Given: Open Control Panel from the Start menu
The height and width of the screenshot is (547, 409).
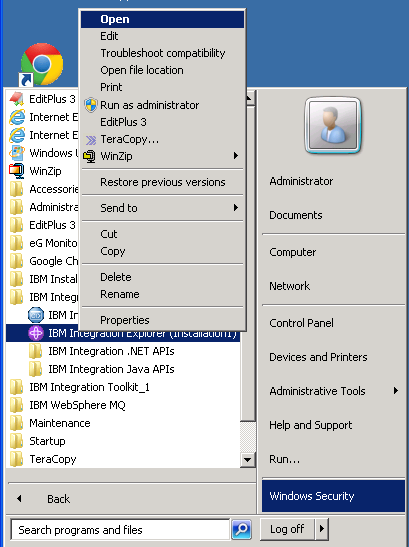Looking at the screenshot, I should (302, 323).
